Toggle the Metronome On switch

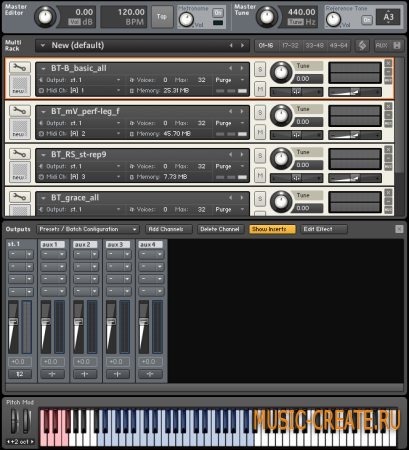click(218, 13)
